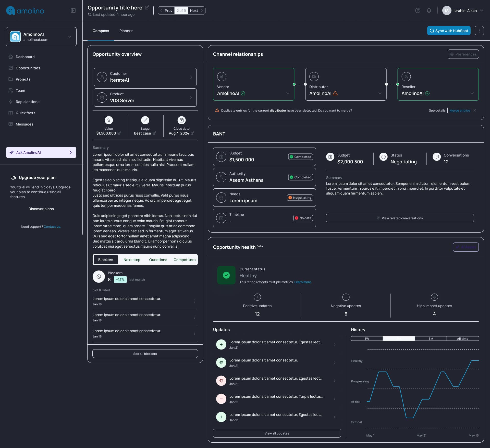The width and height of the screenshot is (490, 448).
Task: Click the Negative updates minus icon
Action: click(x=346, y=297)
